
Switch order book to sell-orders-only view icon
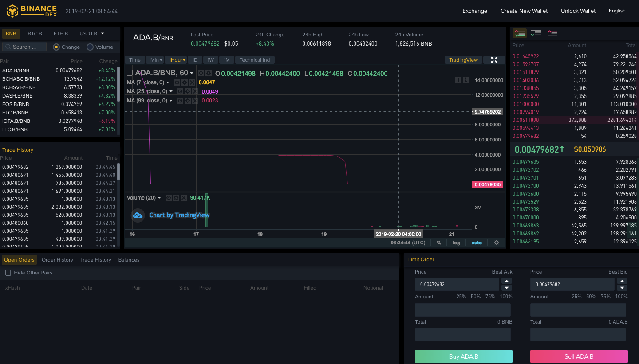tap(552, 33)
